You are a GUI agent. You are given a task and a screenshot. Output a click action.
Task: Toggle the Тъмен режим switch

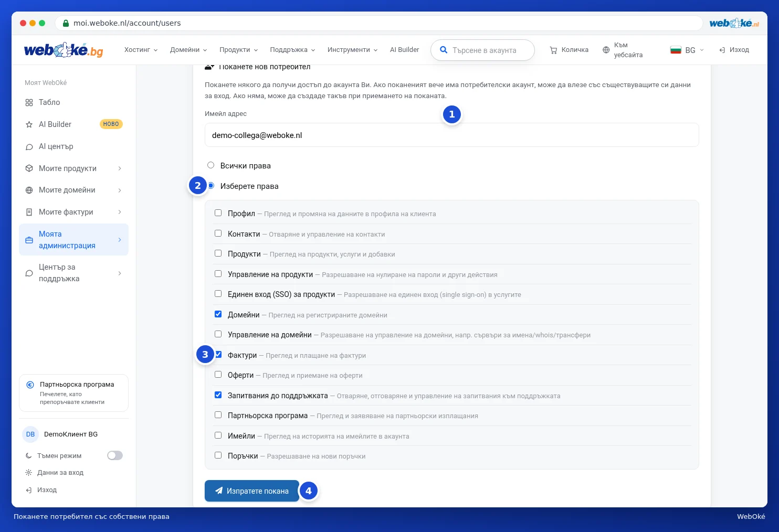tap(115, 455)
